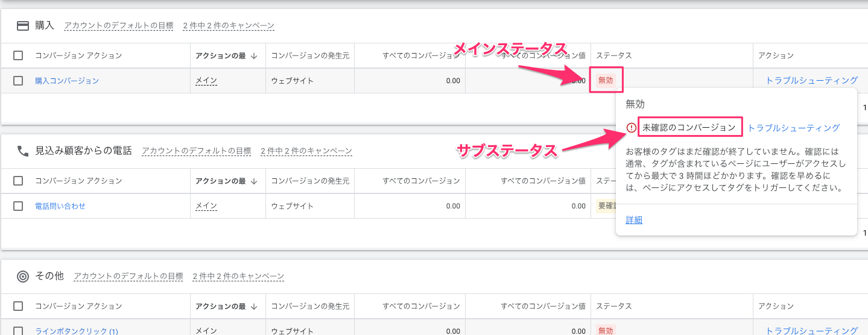Click the sort arrow in 購入 table header

click(254, 55)
